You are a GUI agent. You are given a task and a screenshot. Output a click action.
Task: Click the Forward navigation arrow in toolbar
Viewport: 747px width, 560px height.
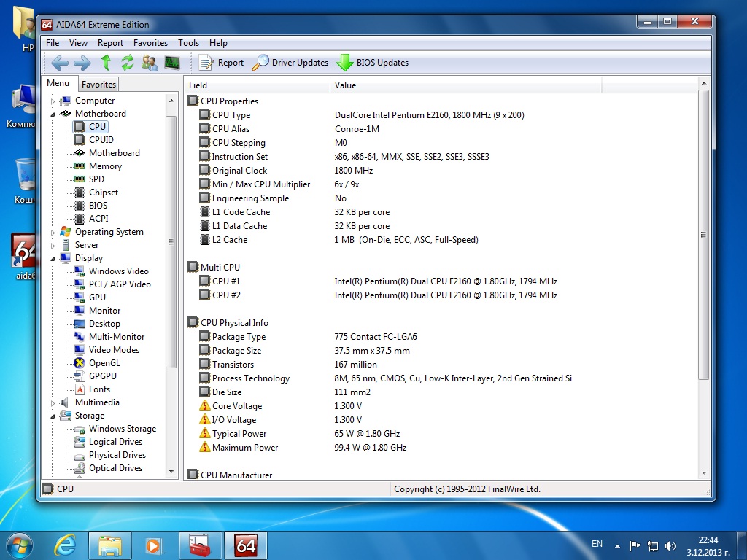82,63
